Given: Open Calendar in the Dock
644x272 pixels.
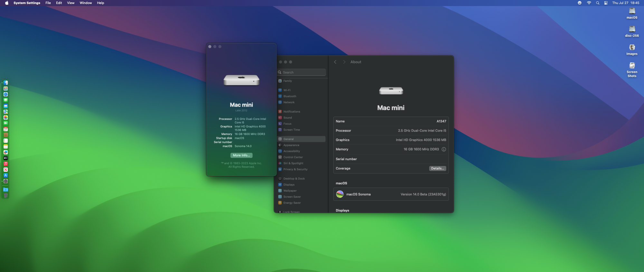Looking at the screenshot, I should [5, 129].
